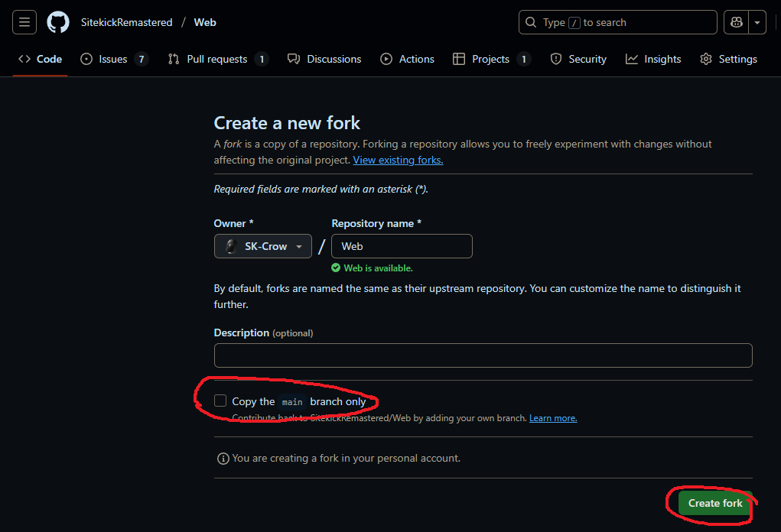The width and height of the screenshot is (781, 532).
Task: Expand the Copilot dropdown arrow
Action: (757, 22)
